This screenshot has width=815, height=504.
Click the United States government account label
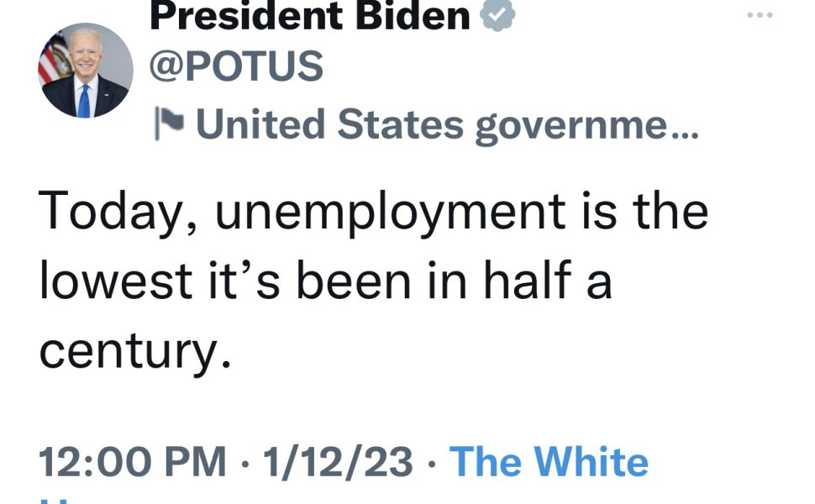click(447, 124)
